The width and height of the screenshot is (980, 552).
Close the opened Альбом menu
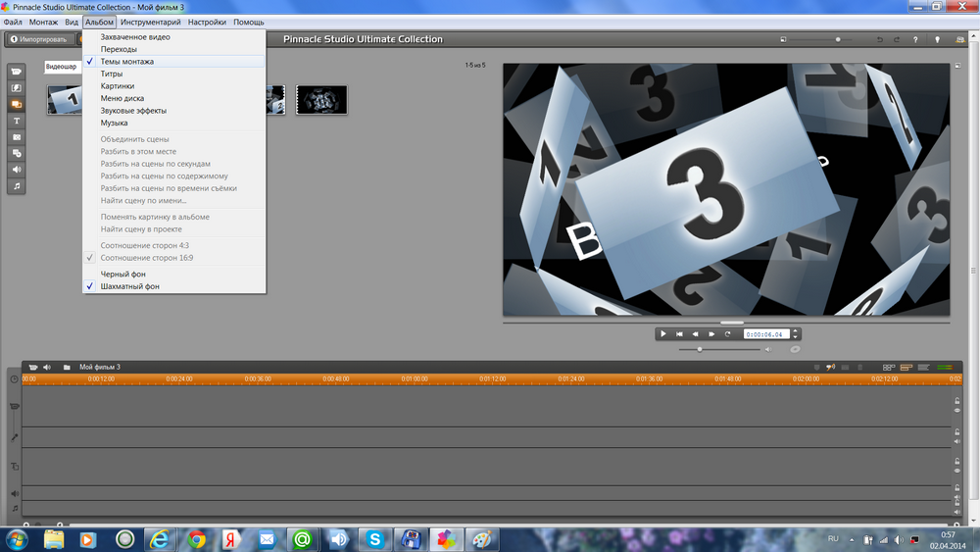tap(99, 22)
